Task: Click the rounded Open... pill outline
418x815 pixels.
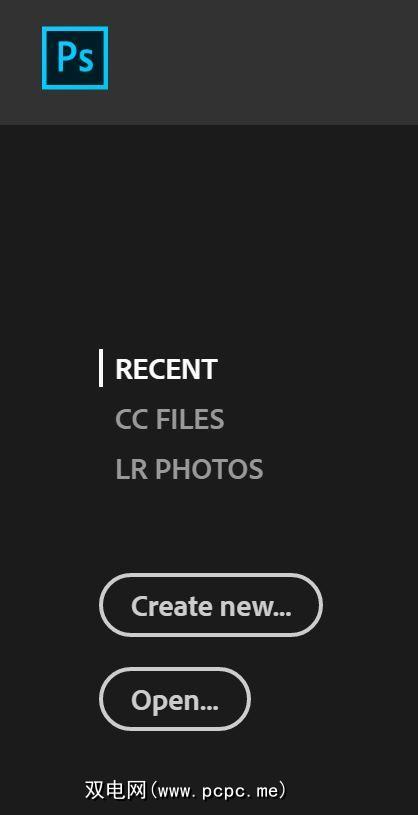Action: click(175, 699)
